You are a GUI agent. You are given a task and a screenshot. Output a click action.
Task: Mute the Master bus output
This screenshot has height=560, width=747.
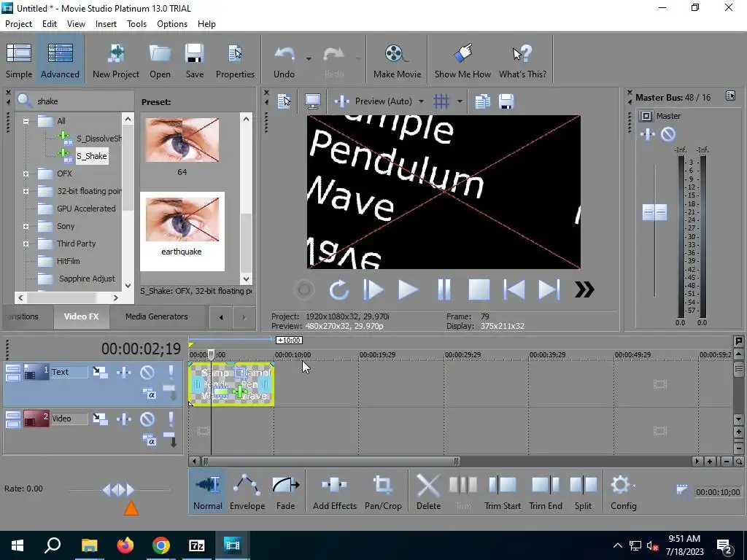tap(668, 134)
